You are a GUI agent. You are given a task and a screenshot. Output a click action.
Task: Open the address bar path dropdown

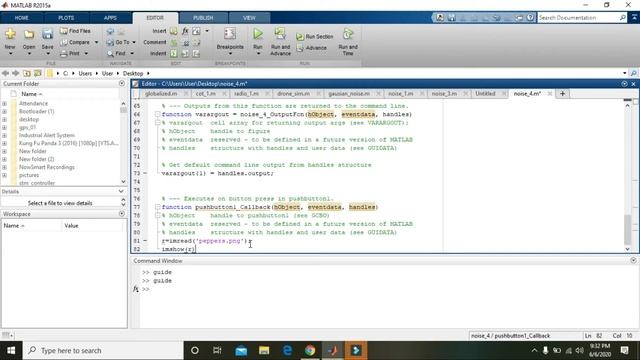[624, 73]
